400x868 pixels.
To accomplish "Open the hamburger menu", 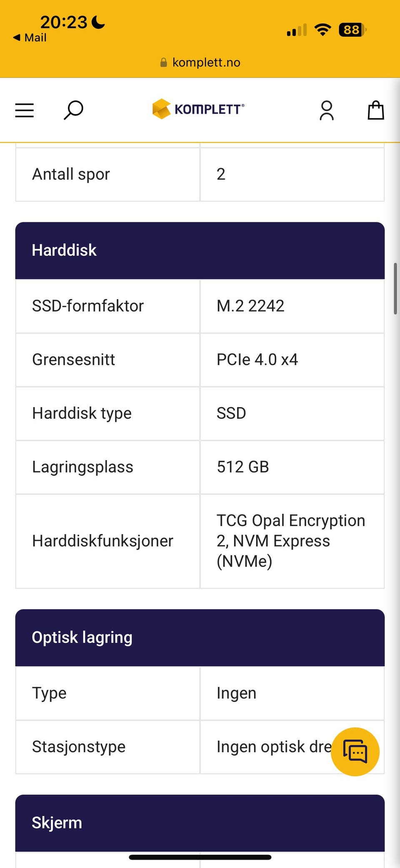I will [25, 111].
